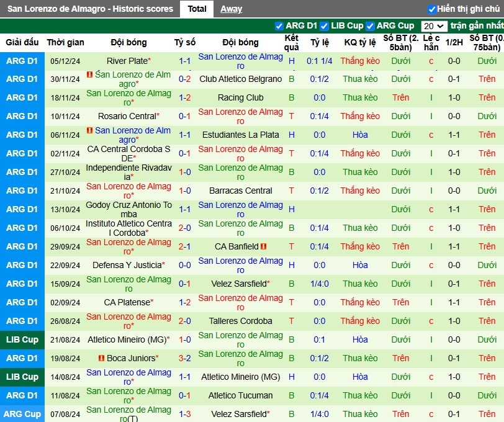The width and height of the screenshot is (504, 422).
Task: Click Talleres Cordoba team name
Action: 240,321
